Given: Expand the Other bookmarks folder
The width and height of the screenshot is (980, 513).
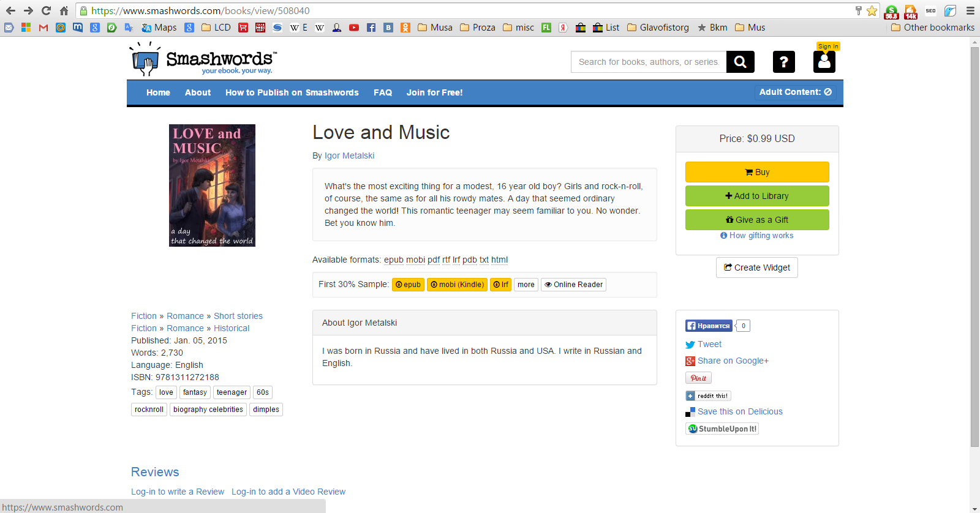Looking at the screenshot, I should (x=933, y=28).
